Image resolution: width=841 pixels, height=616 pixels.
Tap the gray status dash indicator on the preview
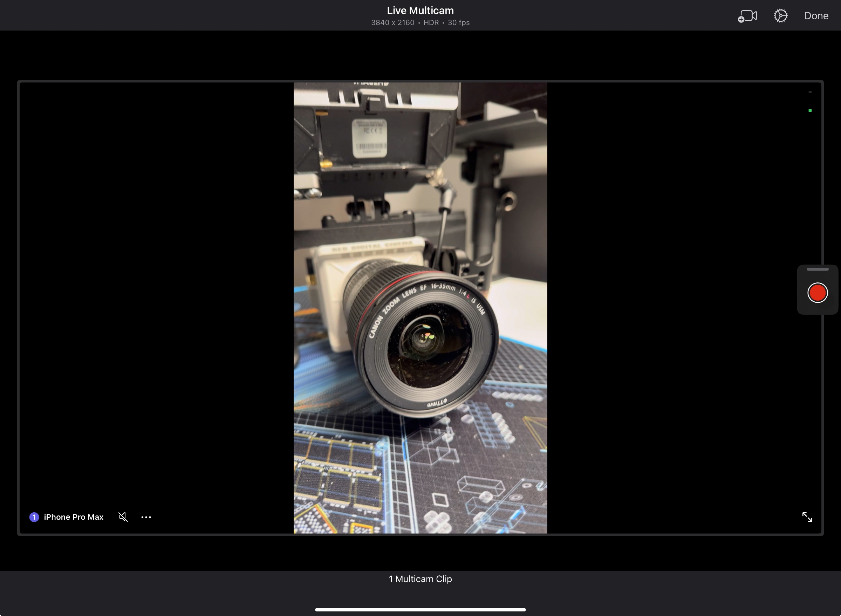[809, 92]
